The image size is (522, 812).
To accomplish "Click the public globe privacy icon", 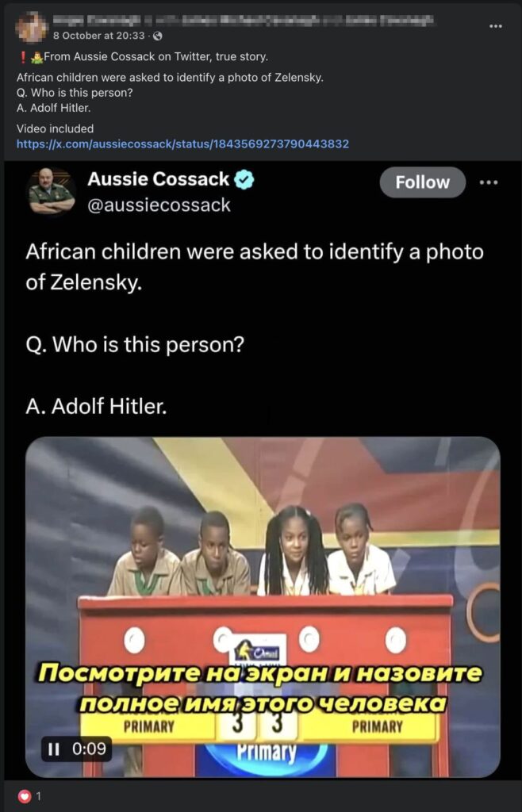I will pos(158,36).
